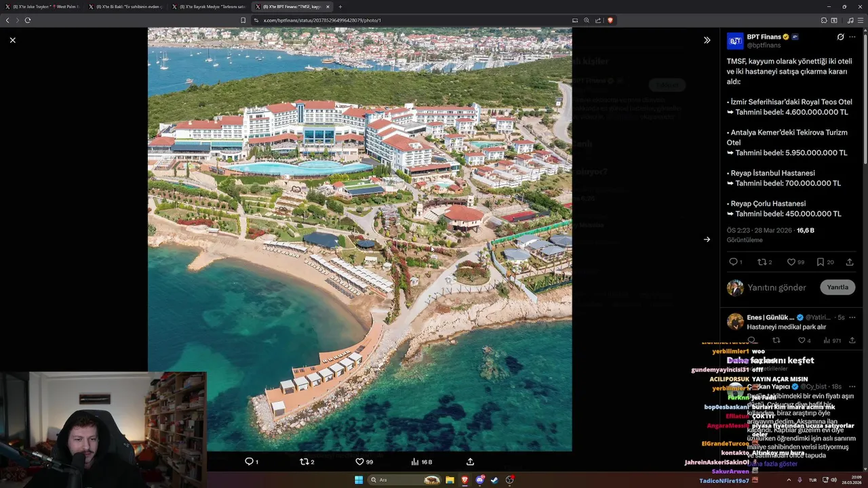Like Enes's reply showing 4 likes

(804, 340)
